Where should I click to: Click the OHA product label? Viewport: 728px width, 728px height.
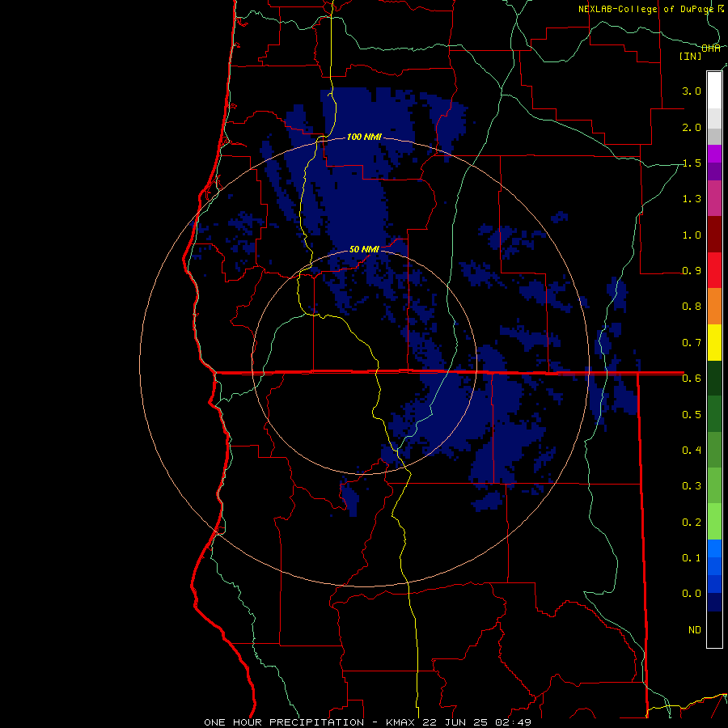711,49
